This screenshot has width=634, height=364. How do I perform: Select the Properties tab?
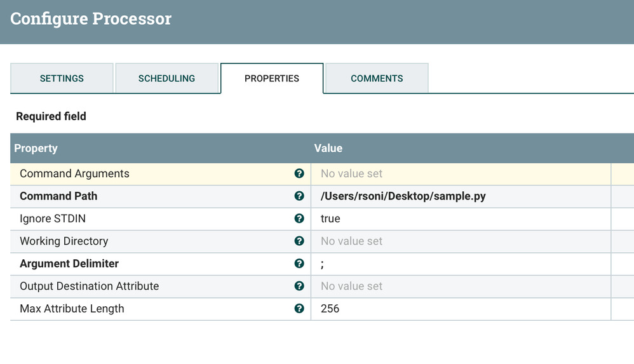tap(272, 79)
